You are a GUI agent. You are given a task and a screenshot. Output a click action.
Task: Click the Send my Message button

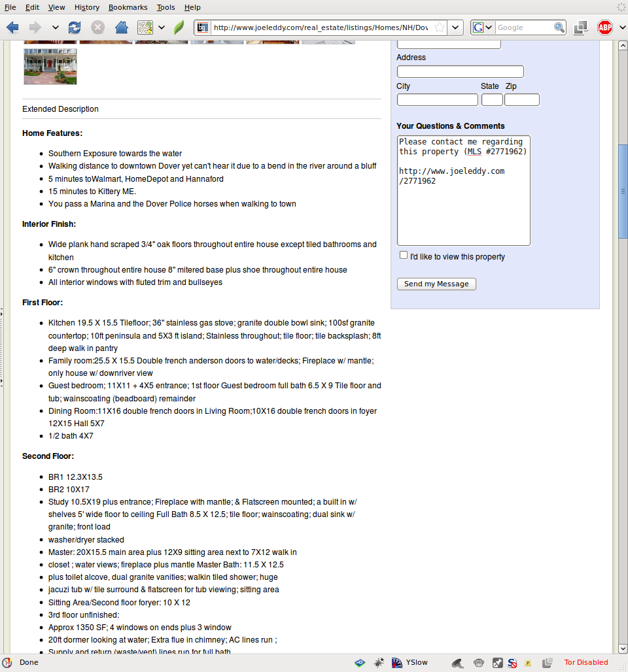pyautogui.click(x=436, y=284)
